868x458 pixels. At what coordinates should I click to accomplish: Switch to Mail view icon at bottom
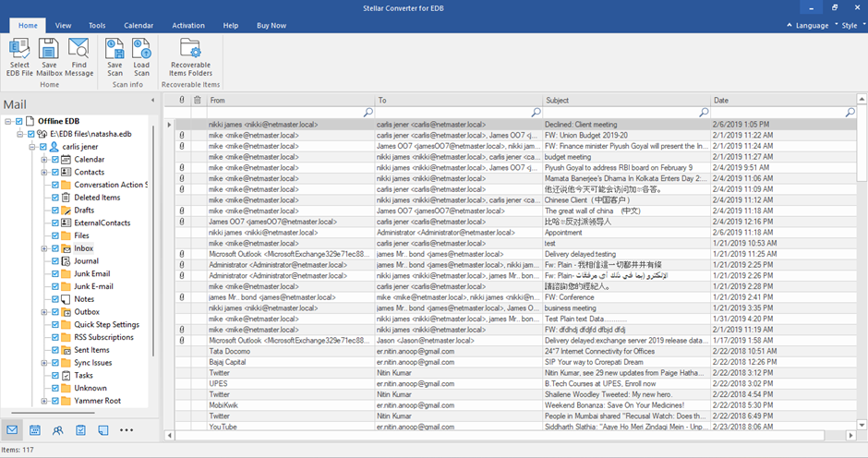(12, 429)
